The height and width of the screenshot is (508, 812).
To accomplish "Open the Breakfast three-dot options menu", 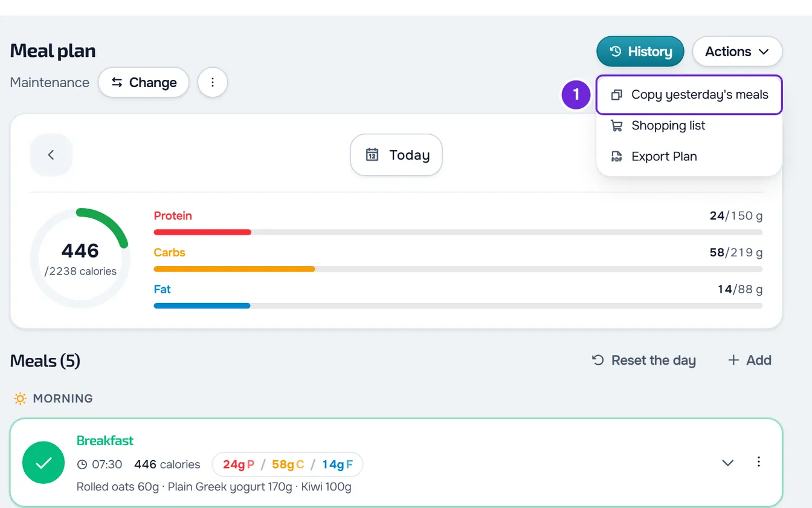I will (x=759, y=462).
